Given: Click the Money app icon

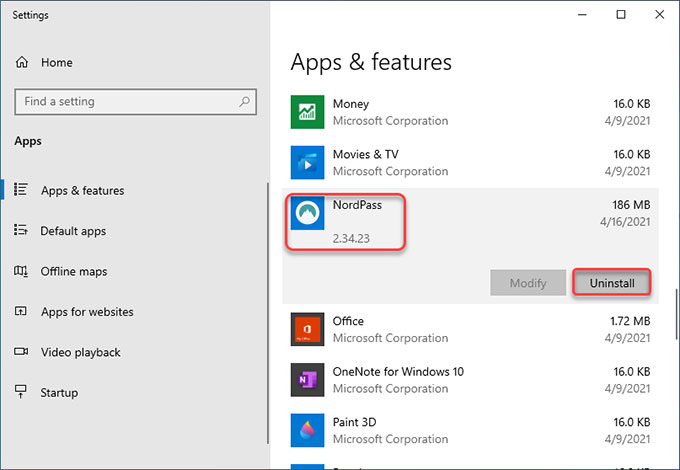Looking at the screenshot, I should [x=307, y=112].
